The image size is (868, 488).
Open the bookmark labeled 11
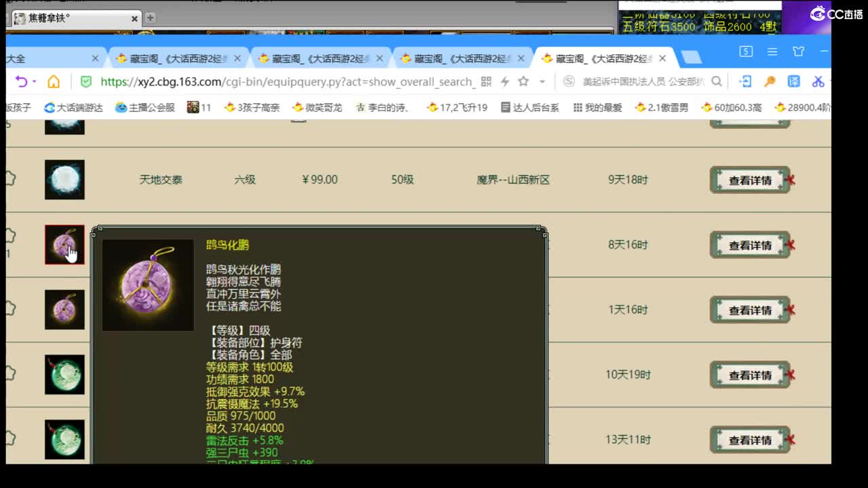tap(199, 107)
